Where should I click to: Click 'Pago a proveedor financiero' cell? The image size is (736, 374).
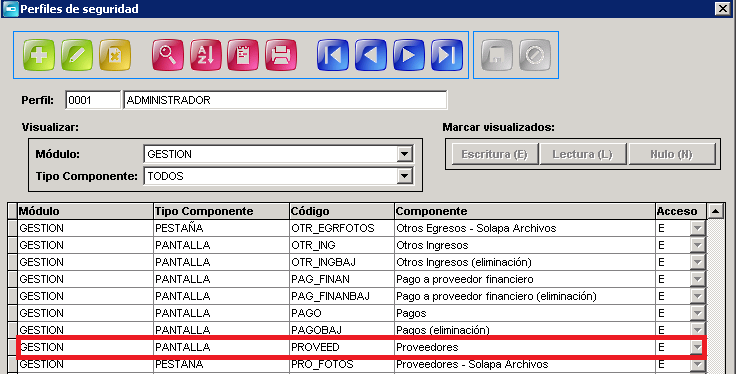pos(525,279)
